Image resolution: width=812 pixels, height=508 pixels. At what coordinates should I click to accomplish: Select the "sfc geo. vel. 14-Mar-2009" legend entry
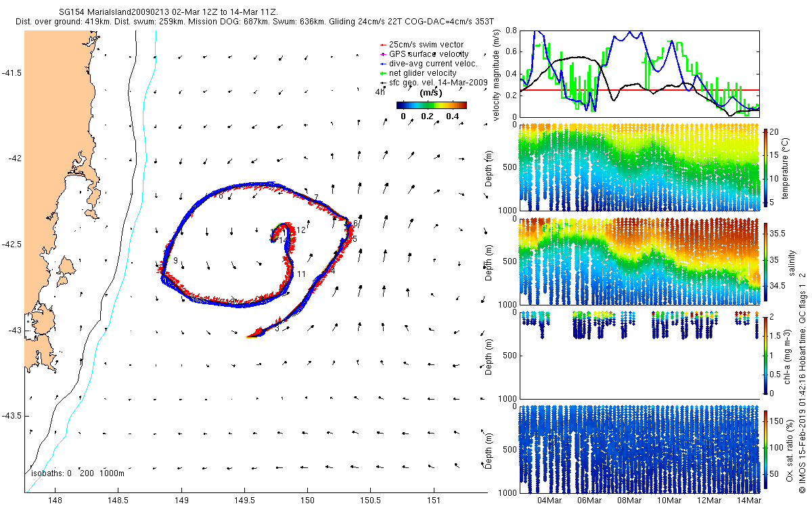coord(434,82)
